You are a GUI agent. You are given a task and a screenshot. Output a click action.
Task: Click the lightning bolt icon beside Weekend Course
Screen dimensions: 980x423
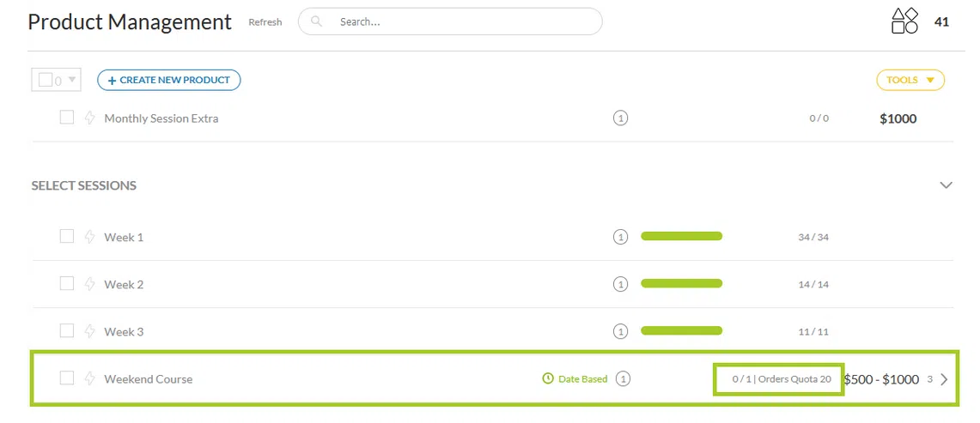[89, 378]
